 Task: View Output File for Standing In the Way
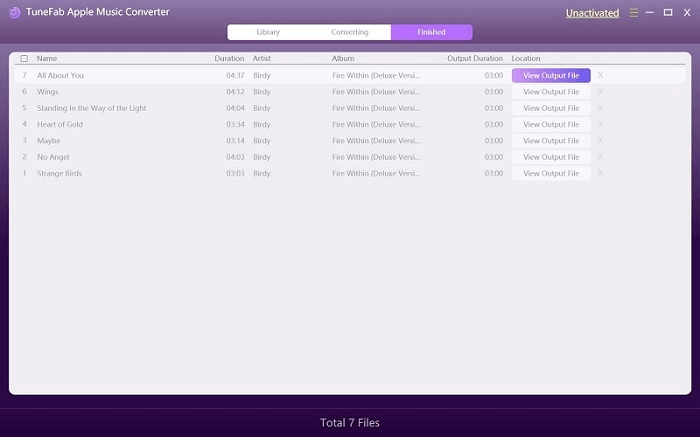(551, 108)
